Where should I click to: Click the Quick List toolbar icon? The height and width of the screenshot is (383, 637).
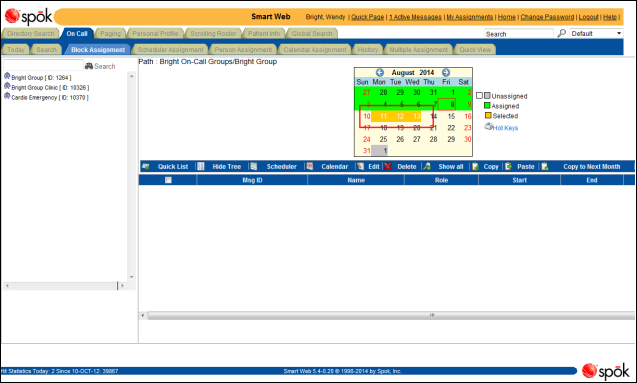click(146, 167)
